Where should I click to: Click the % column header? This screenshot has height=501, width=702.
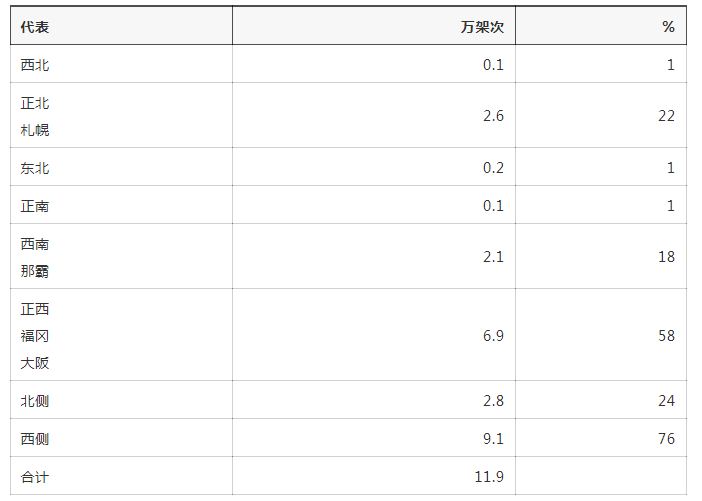(668, 27)
